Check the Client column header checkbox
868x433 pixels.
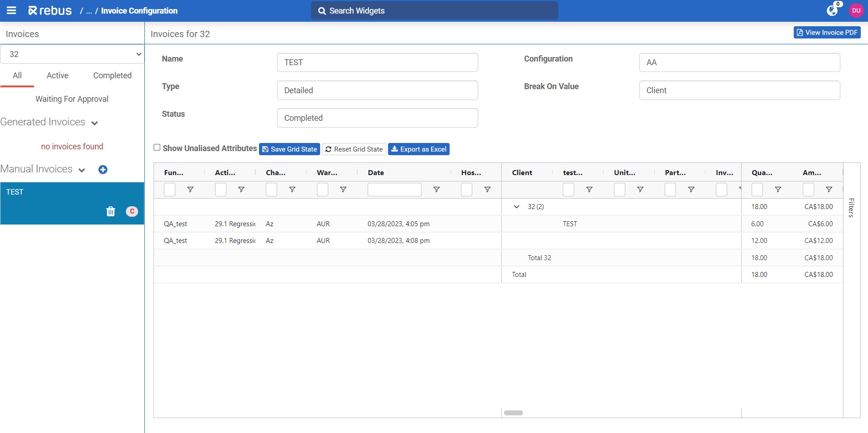(568, 190)
